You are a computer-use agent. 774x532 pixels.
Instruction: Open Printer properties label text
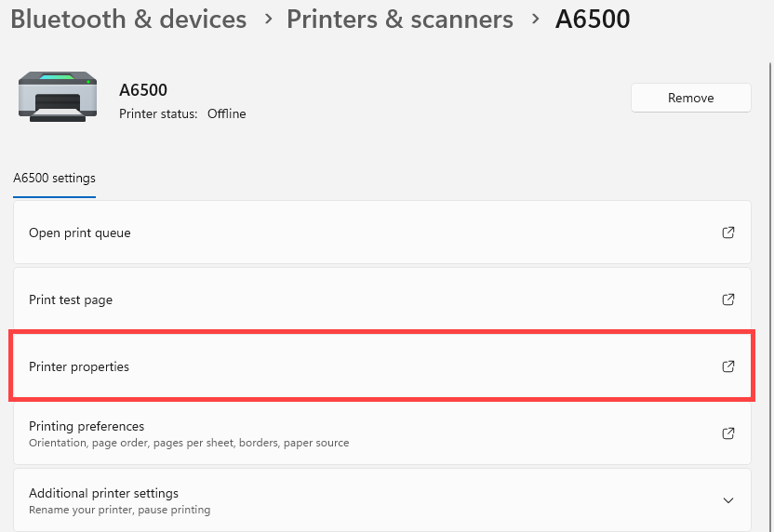click(79, 366)
